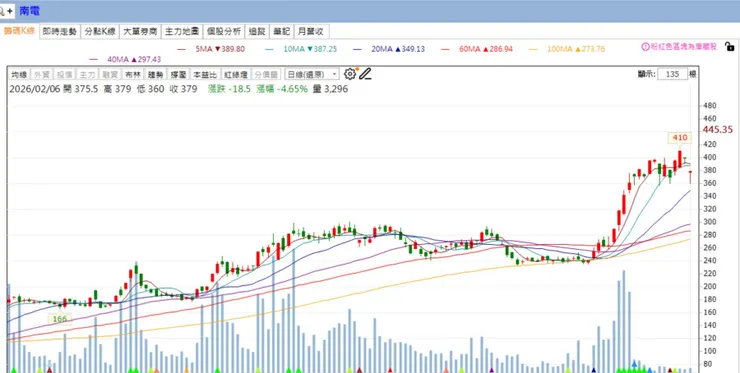Click the 445.35 price axis marker
The height and width of the screenshot is (373, 740).
pos(718,130)
